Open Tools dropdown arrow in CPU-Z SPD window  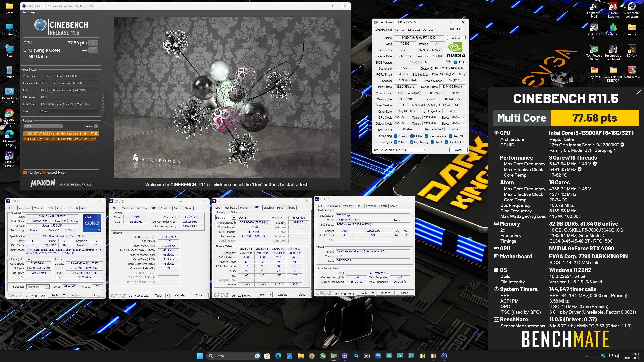270,295
